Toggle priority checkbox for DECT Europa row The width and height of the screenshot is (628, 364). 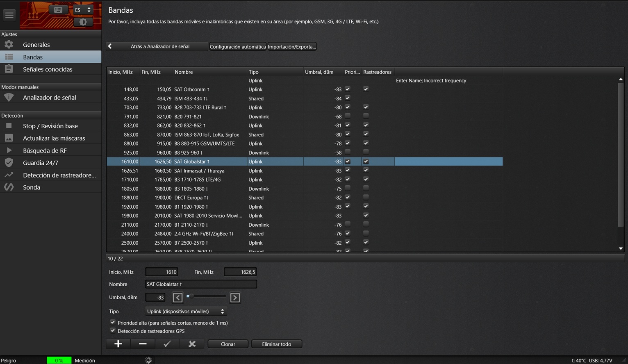[x=348, y=197]
